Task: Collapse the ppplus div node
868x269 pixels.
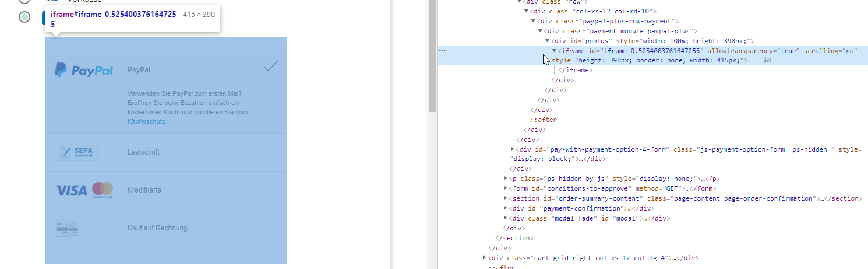Action: click(x=547, y=41)
